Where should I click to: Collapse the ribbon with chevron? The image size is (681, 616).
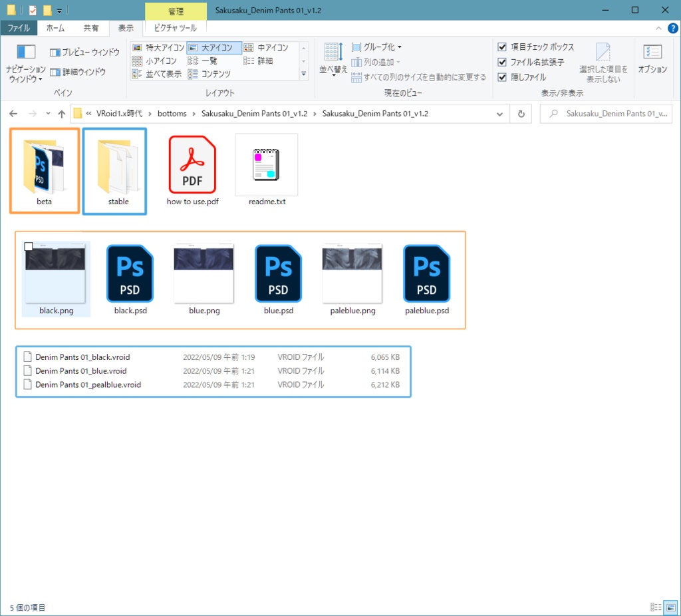pos(658,28)
